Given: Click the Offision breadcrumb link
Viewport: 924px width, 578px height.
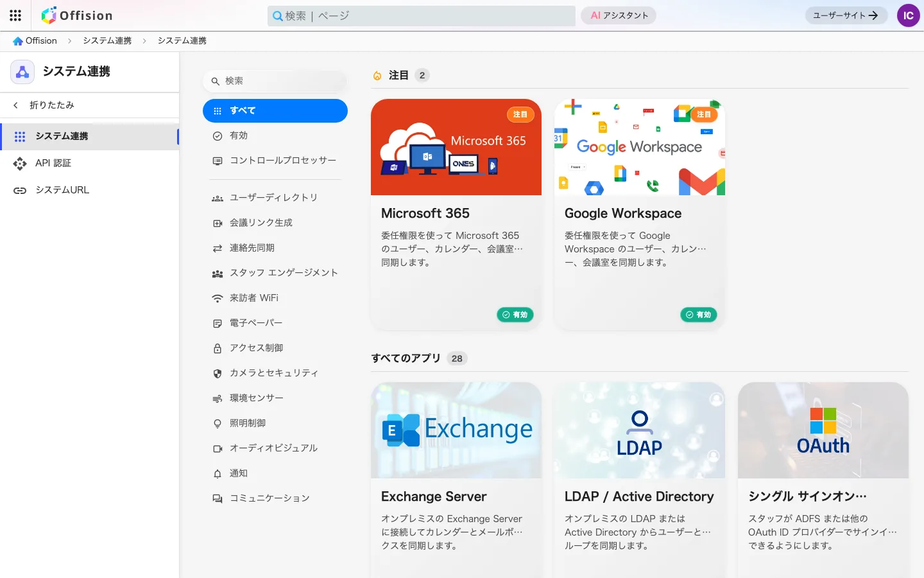Looking at the screenshot, I should point(41,41).
